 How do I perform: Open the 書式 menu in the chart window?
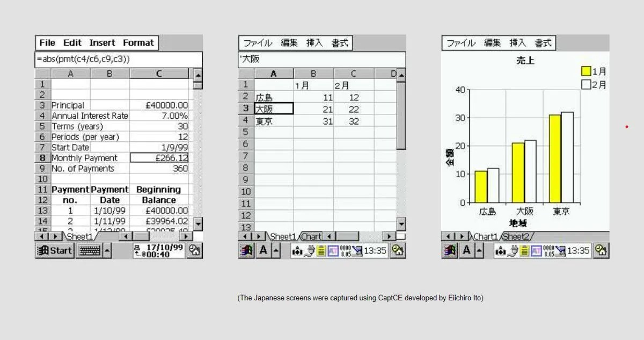coord(543,43)
